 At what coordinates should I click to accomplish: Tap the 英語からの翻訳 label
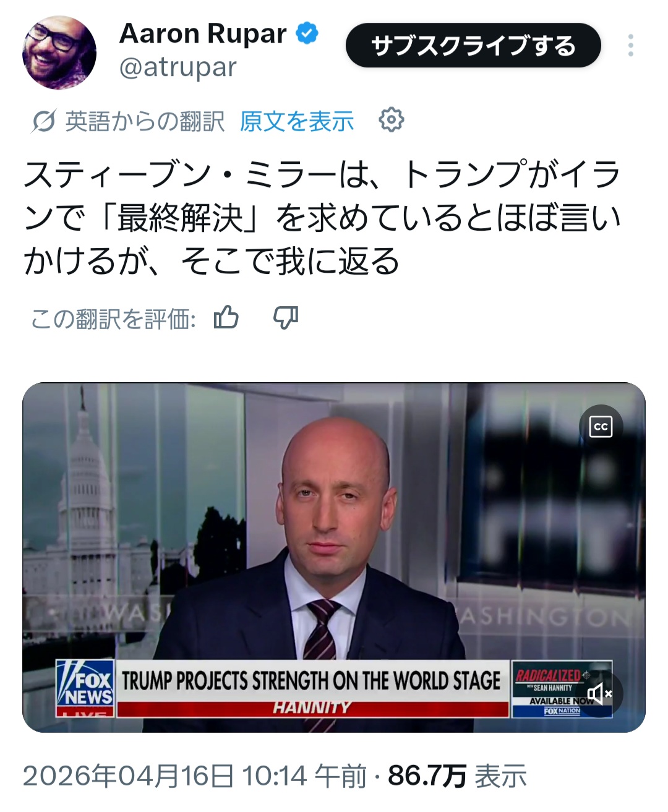pos(145,121)
